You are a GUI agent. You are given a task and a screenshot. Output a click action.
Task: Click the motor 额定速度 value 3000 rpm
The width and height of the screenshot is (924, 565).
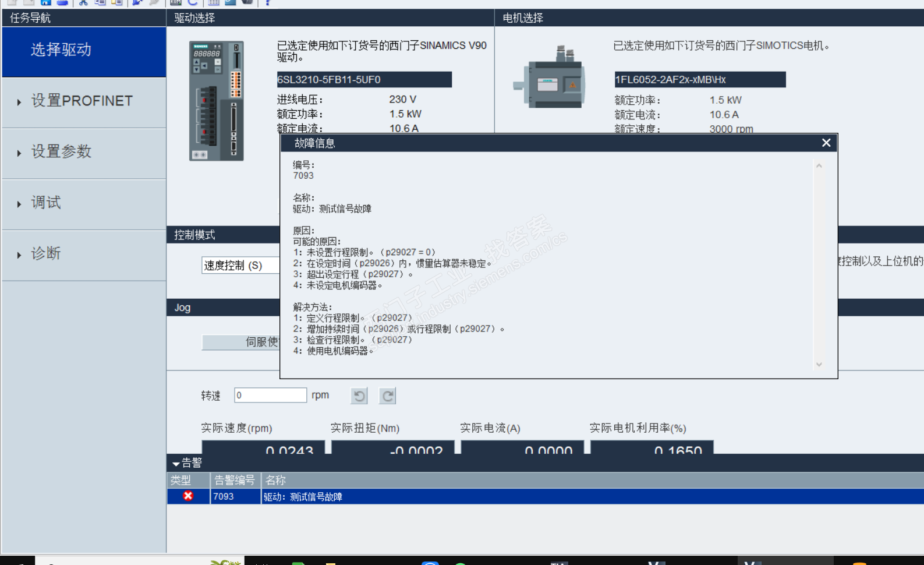(x=731, y=129)
